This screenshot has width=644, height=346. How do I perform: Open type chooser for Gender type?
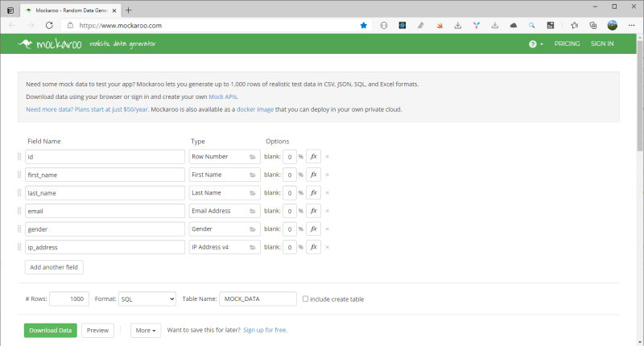(x=225, y=229)
